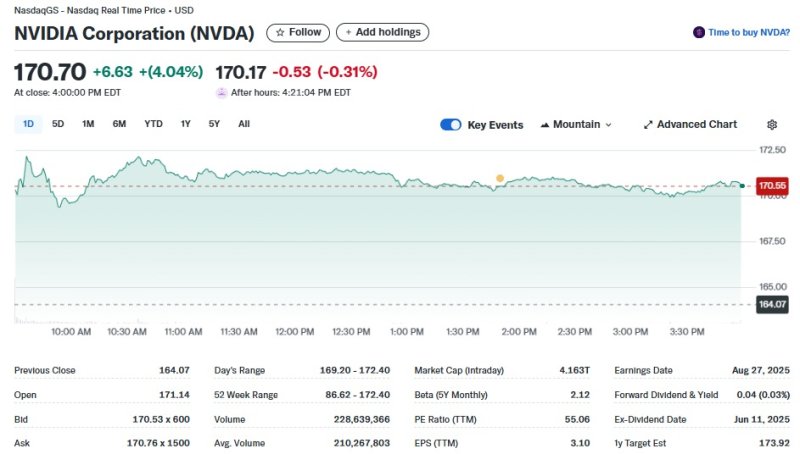Click the purple Time to buy NVDA icon
Viewport: 800px width, 454px height.
coord(698,32)
